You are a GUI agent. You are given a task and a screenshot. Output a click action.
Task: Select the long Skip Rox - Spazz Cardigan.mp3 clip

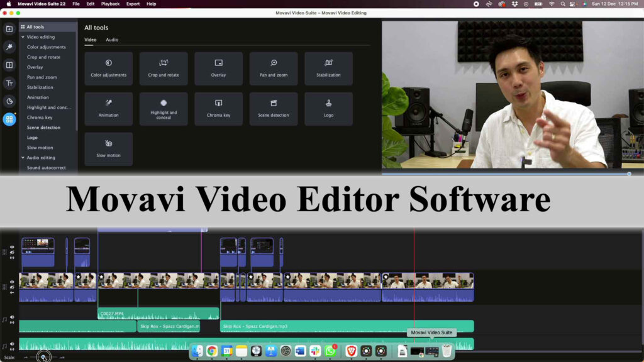coord(347,326)
